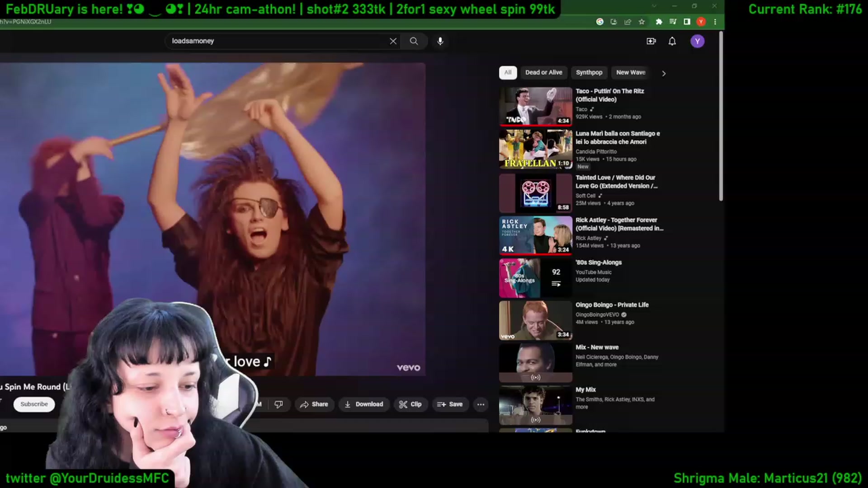Subscribe to the channel
The height and width of the screenshot is (488, 868).
[x=34, y=404]
